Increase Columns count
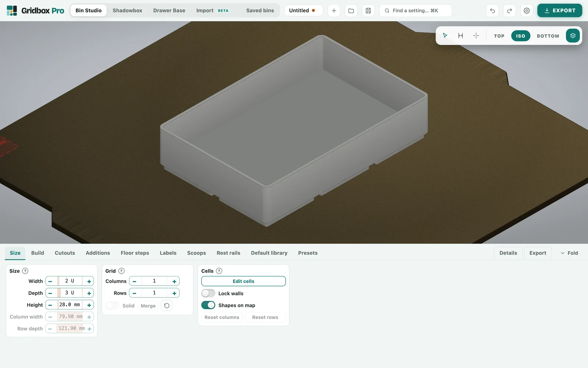The image size is (588, 368). point(174,281)
